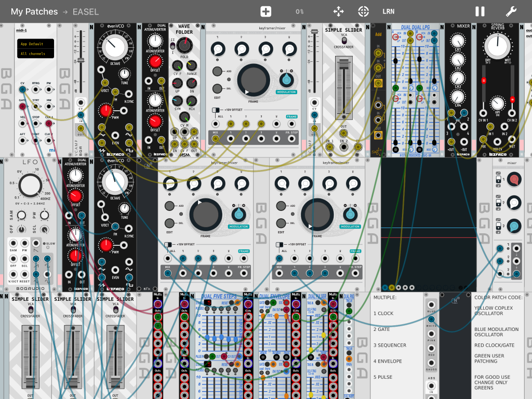Toggle Dual Dual LPG section B VCA/LP switch
532x399 pixels.
coord(419,37)
